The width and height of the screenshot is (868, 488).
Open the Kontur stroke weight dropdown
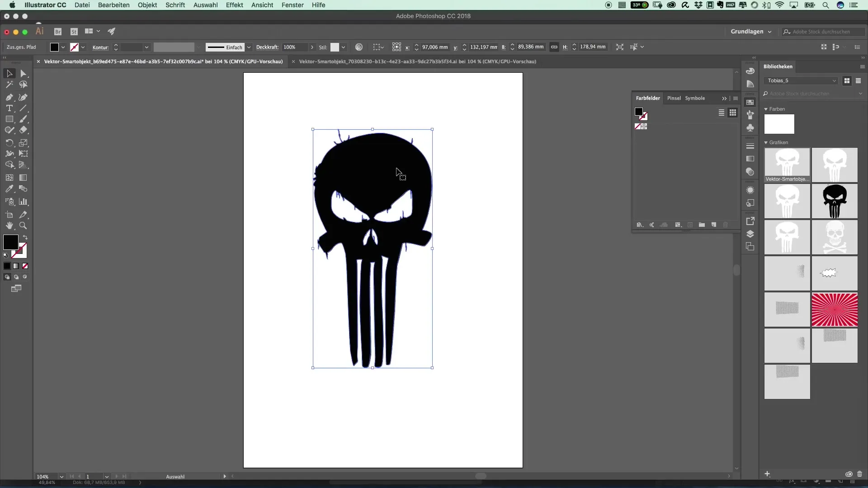coord(146,47)
